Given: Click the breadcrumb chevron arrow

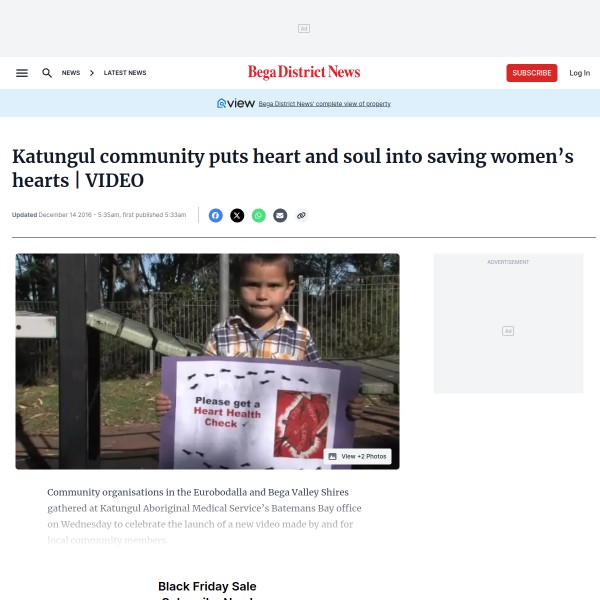Looking at the screenshot, I should tap(92, 73).
